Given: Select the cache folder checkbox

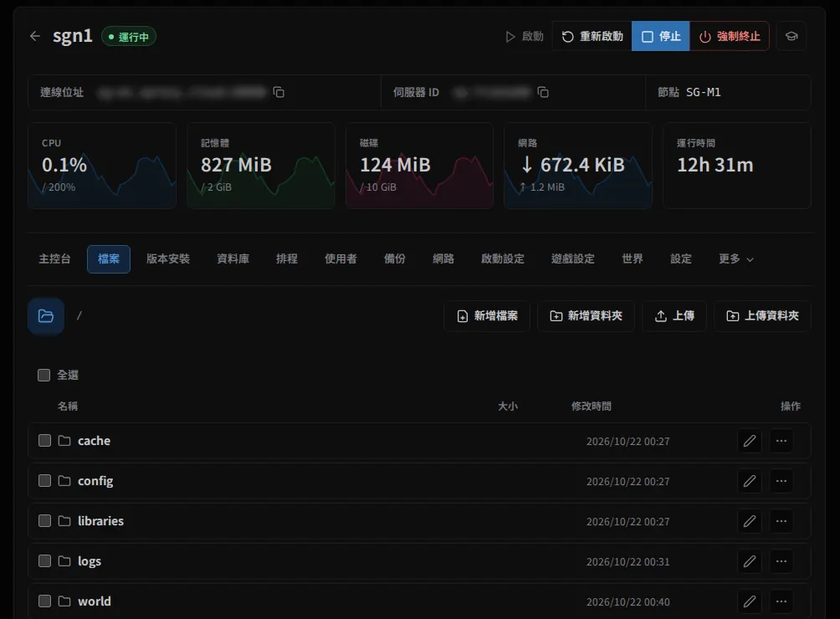Looking at the screenshot, I should click(44, 441).
